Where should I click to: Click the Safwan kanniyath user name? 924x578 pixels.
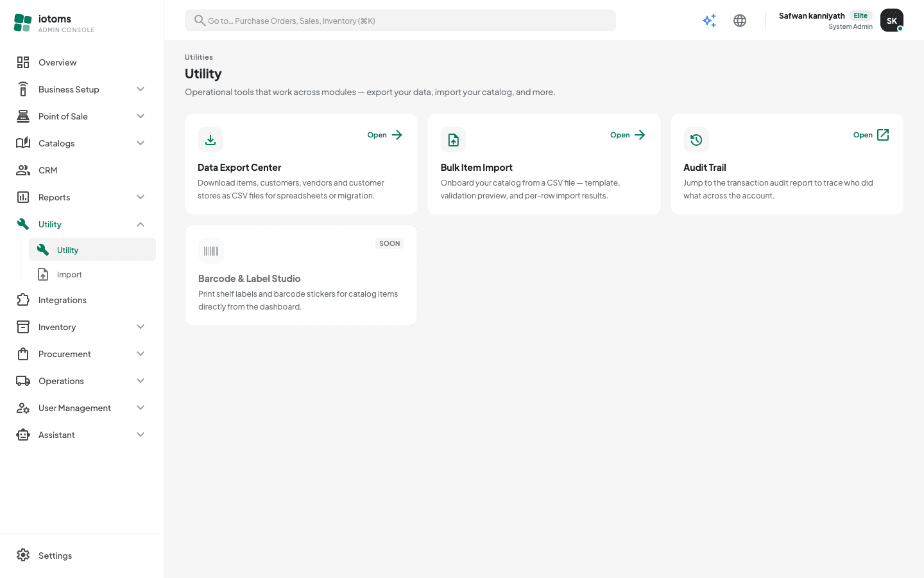click(x=812, y=15)
